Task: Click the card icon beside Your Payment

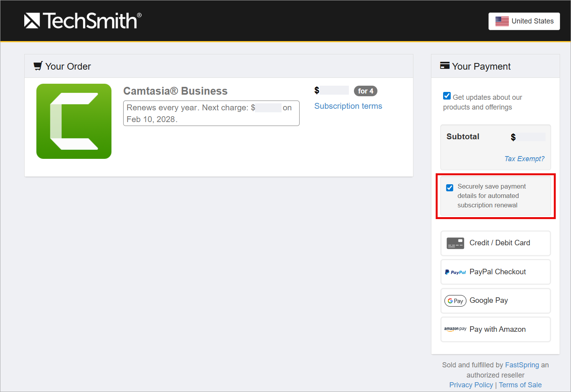Action: (445, 65)
